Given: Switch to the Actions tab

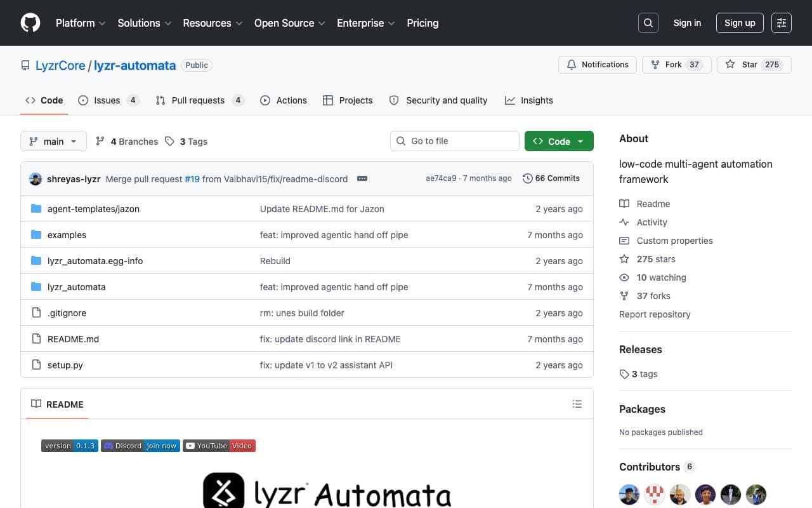Looking at the screenshot, I should 284,100.
